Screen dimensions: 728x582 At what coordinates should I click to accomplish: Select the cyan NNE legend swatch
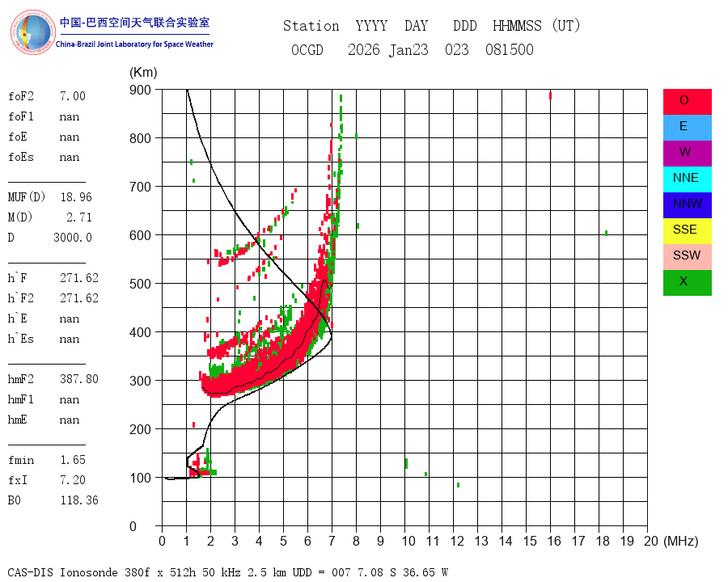[x=687, y=179]
